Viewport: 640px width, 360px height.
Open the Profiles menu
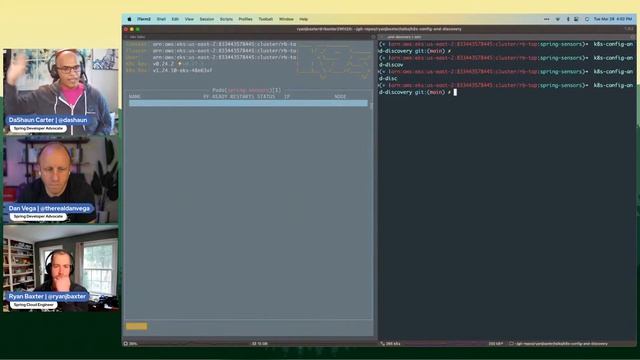click(x=245, y=19)
